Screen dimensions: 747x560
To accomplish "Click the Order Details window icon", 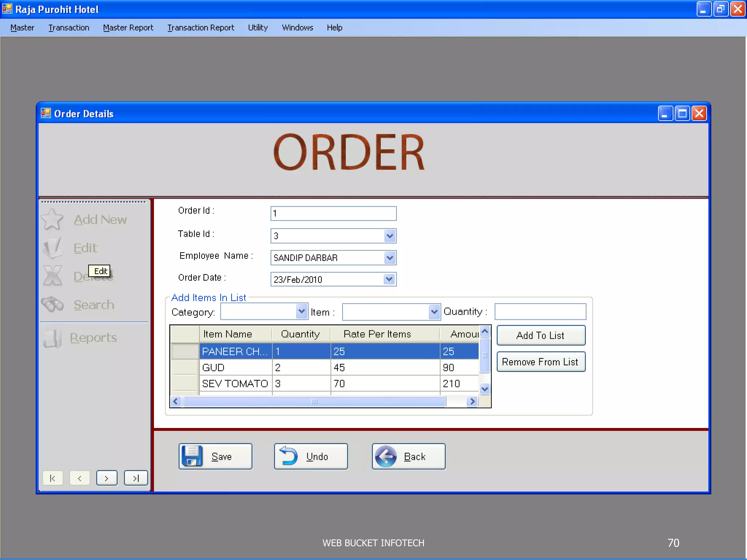I will (46, 113).
